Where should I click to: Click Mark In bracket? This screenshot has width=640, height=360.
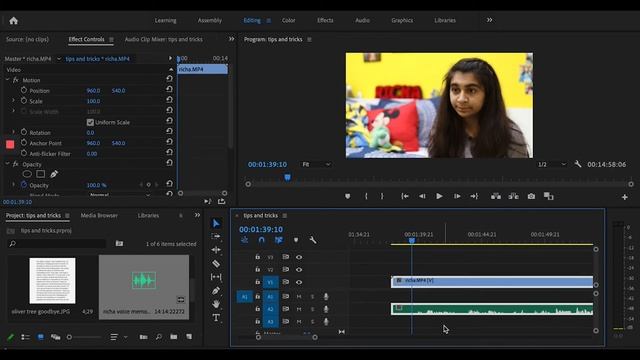point(366,196)
